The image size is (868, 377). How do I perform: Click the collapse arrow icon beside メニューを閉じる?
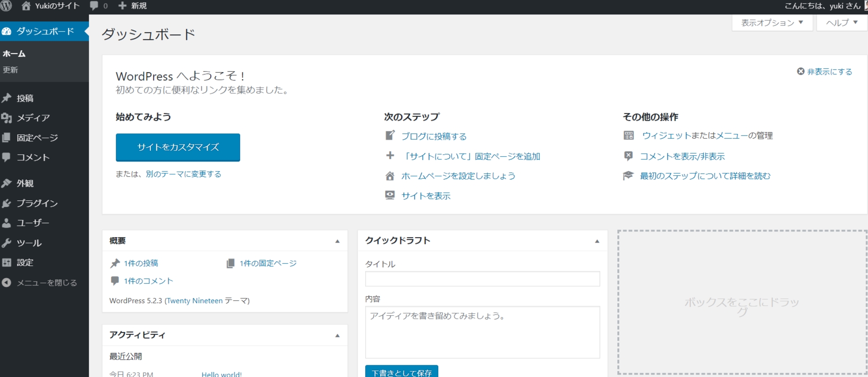point(7,283)
